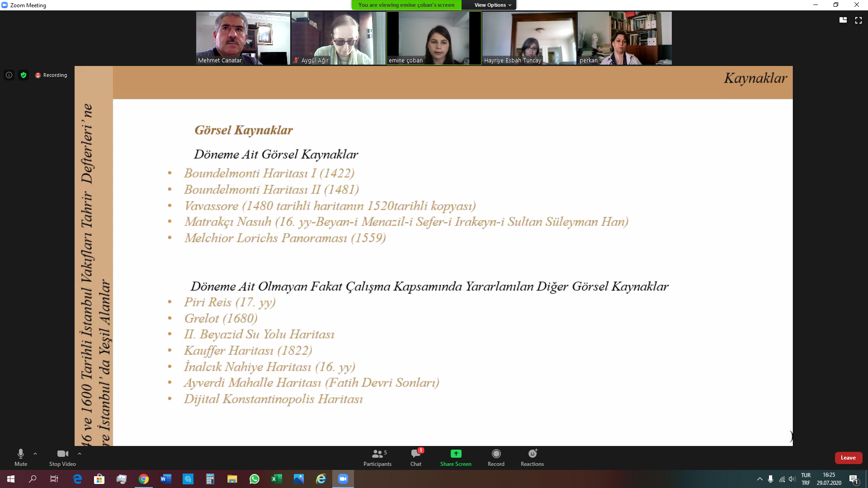868x488 pixels.
Task: Open Internet Explorer from taskbar
Action: click(x=321, y=479)
